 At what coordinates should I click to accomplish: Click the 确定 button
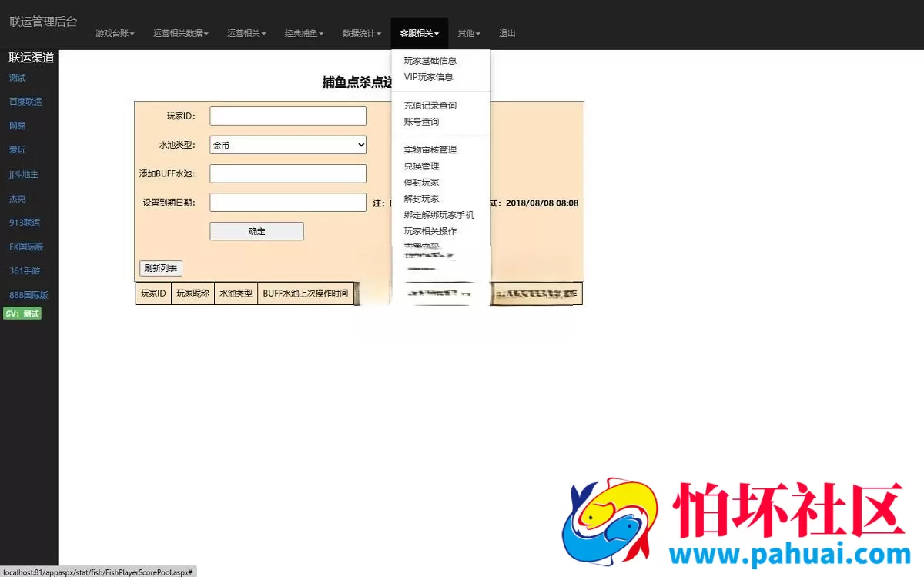coord(257,231)
